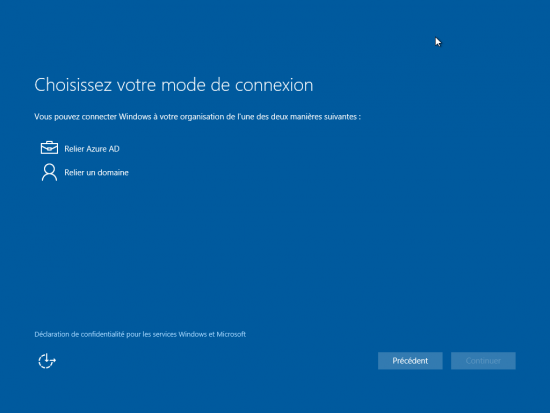This screenshot has height=413, width=550.
Task: Select the person icon for domain join
Action: [49, 172]
